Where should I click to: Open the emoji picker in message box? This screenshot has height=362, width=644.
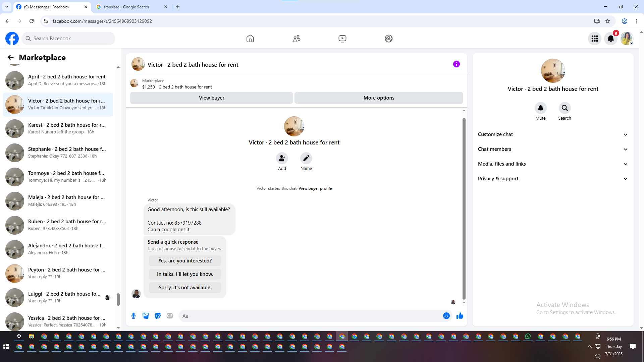(446, 316)
